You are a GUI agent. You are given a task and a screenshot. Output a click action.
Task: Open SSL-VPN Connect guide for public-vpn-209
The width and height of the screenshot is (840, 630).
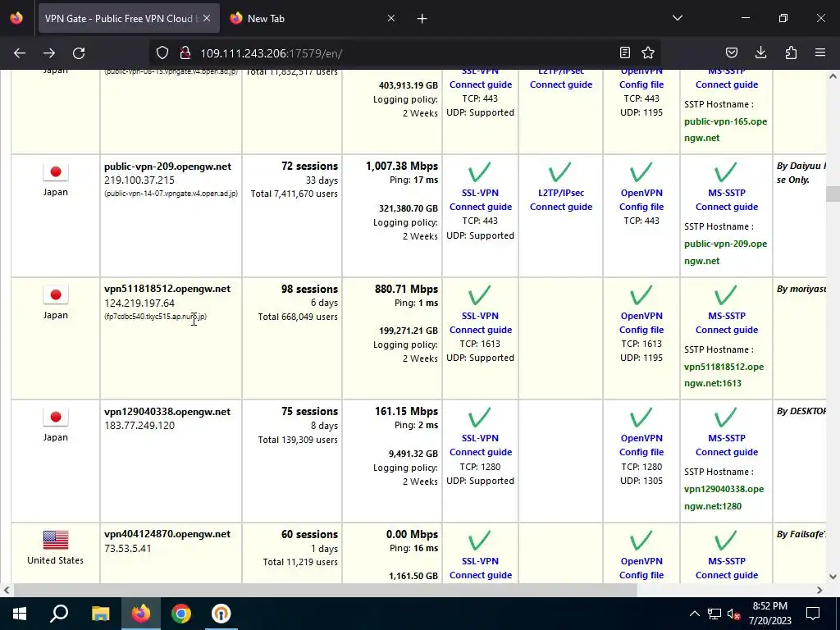click(x=481, y=200)
